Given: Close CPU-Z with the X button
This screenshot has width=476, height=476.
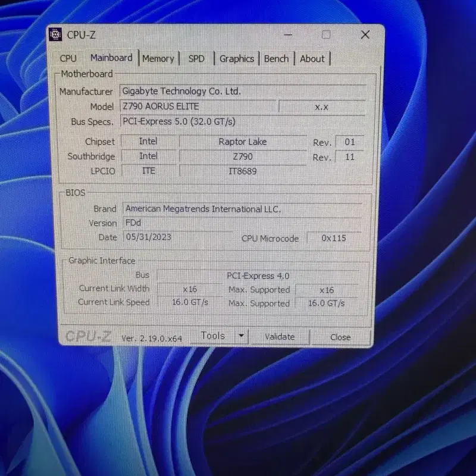Looking at the screenshot, I should click(365, 35).
